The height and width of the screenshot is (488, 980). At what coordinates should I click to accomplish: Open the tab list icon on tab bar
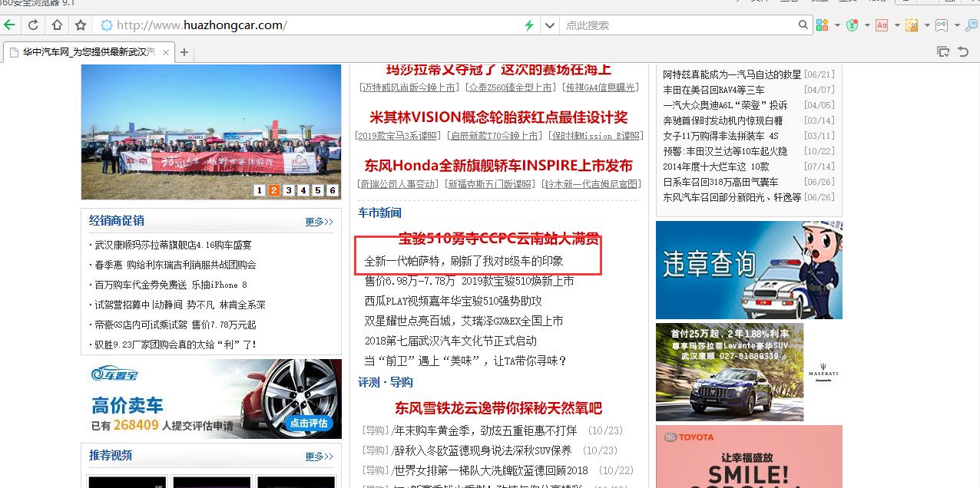coord(943,52)
